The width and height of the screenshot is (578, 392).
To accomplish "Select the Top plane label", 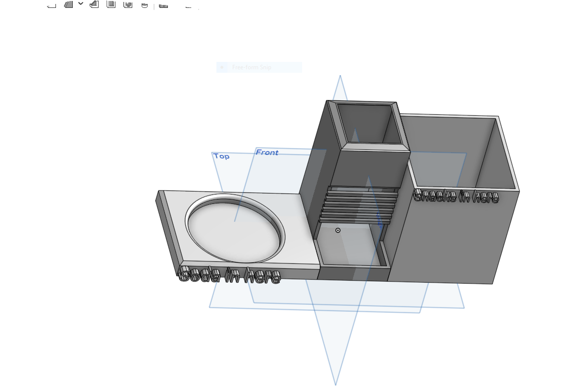I will (221, 156).
